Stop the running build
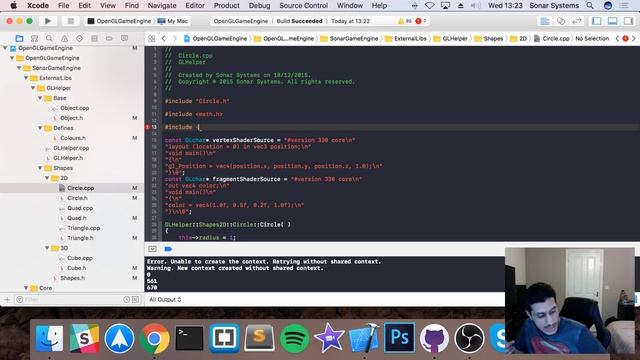Viewport: 640px width, 360px height. coord(70,21)
